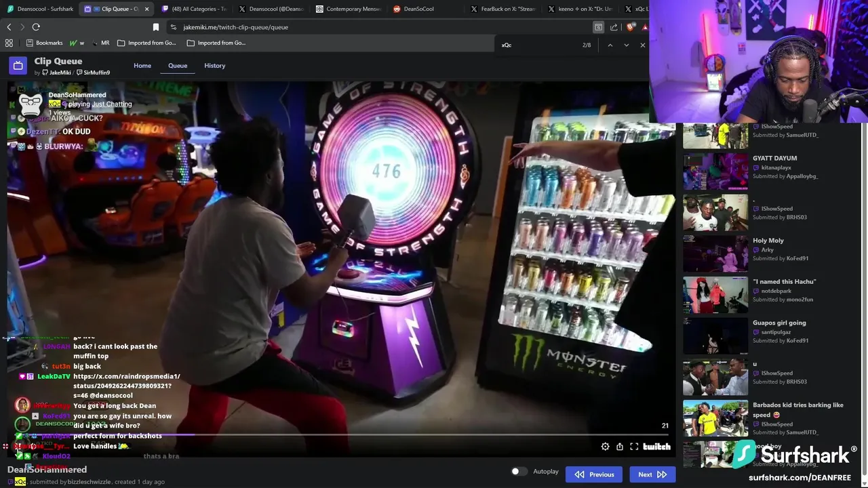
Task: Toggle the Autoplay switch
Action: (x=519, y=471)
